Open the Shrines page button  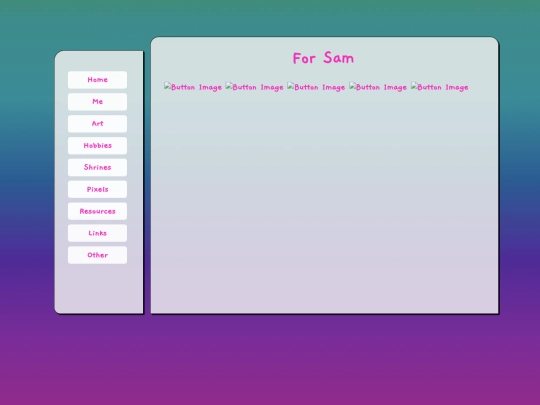coord(97,167)
